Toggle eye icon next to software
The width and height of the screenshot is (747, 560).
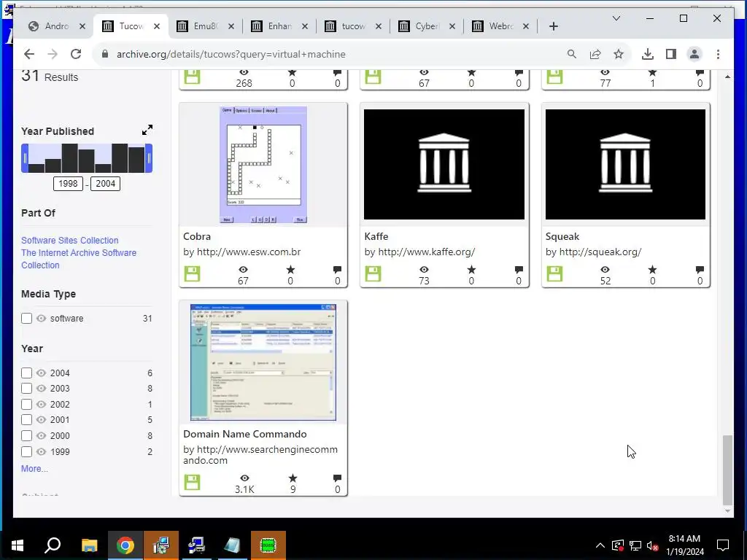[42, 318]
